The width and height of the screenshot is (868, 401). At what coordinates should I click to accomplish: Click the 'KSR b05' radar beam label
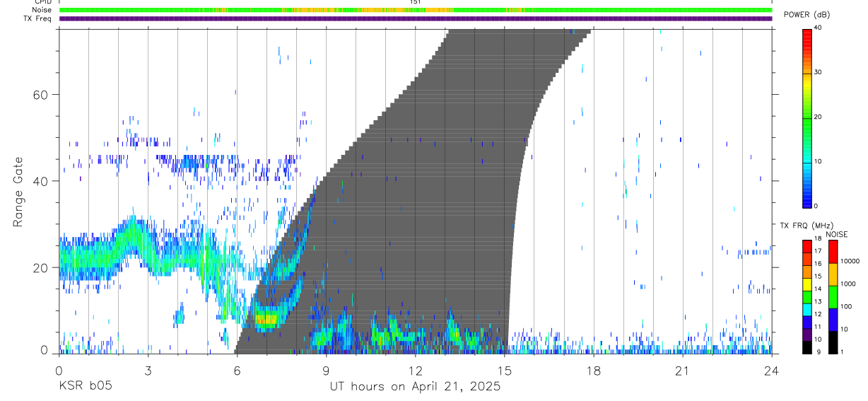click(x=85, y=386)
